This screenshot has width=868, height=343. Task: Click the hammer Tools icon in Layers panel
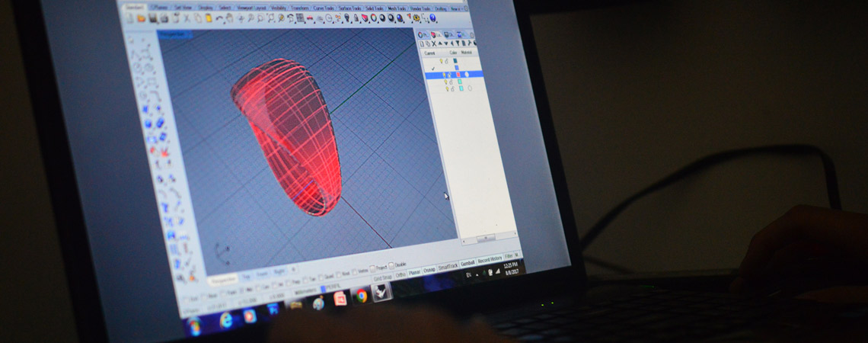pos(470,43)
